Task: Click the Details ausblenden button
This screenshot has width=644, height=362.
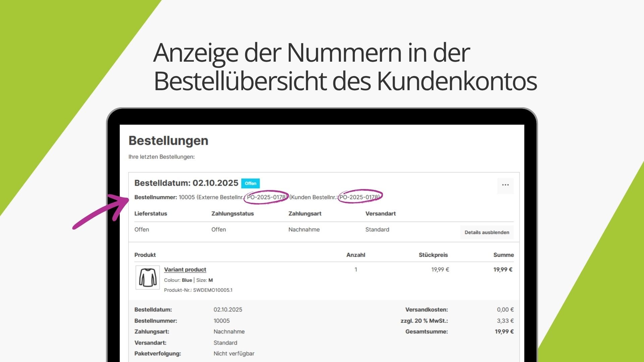Action: 487,232
